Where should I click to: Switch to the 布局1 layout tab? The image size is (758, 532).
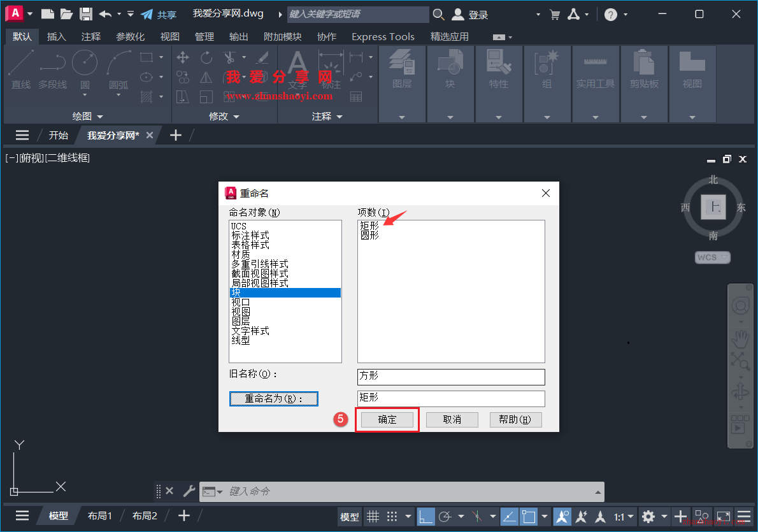point(99,516)
